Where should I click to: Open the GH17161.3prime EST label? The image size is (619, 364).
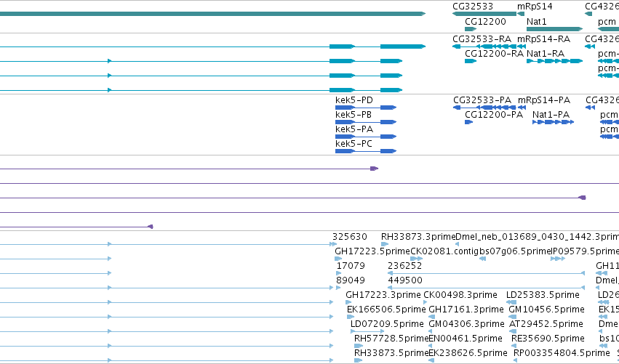click(x=466, y=310)
